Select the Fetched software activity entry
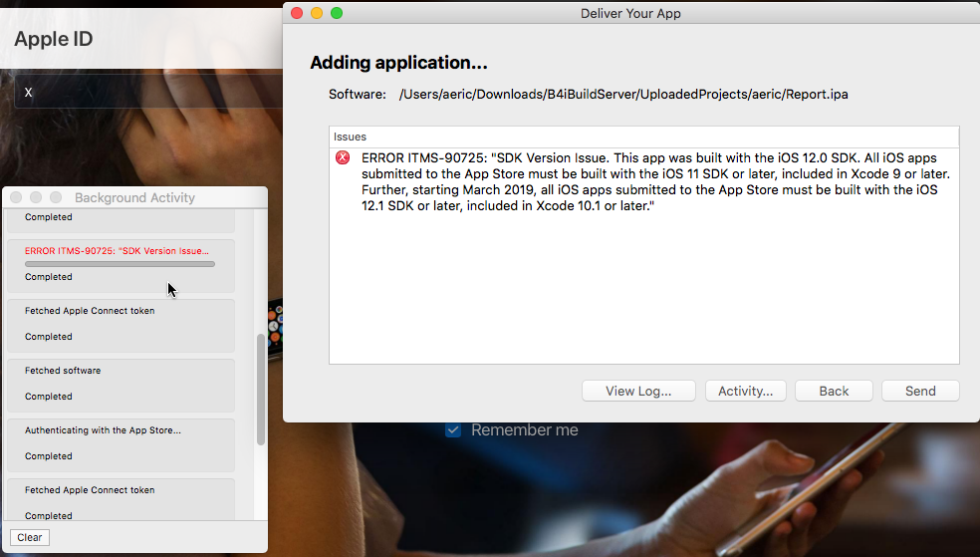This screenshot has height=557, width=980. [x=121, y=385]
